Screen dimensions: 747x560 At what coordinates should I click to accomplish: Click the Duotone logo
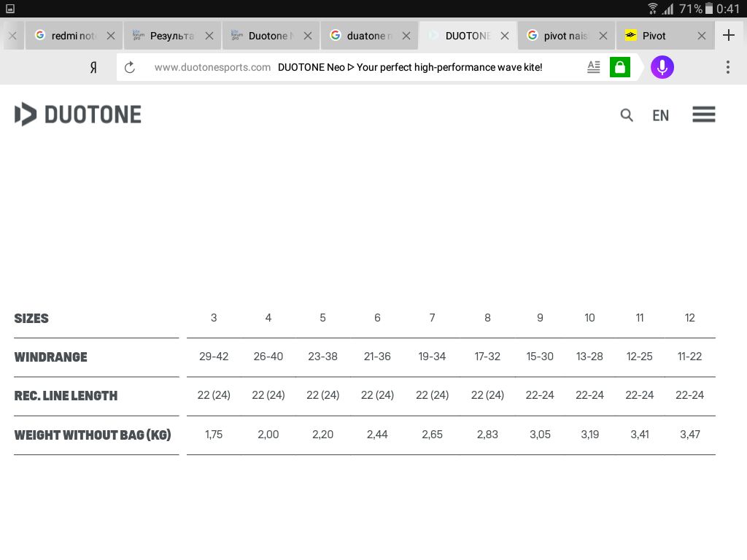point(77,114)
